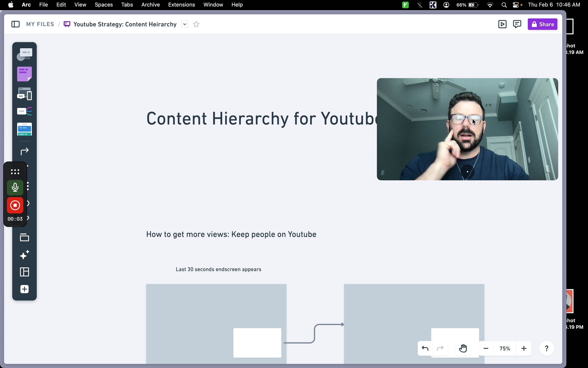Select the frame section tool
Screen dimensions: 588x368
(x=24, y=237)
